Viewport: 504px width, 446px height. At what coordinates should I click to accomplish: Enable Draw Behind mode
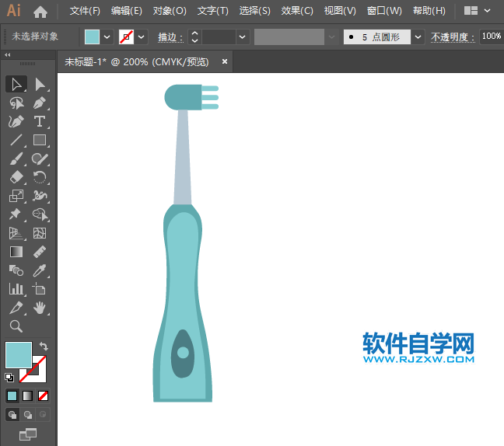coord(28,415)
